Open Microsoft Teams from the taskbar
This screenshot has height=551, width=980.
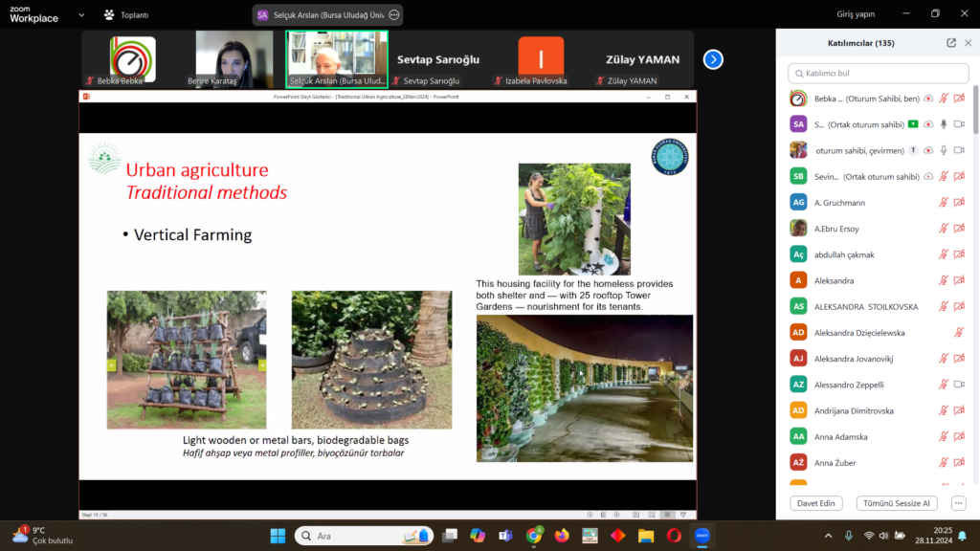[505, 536]
